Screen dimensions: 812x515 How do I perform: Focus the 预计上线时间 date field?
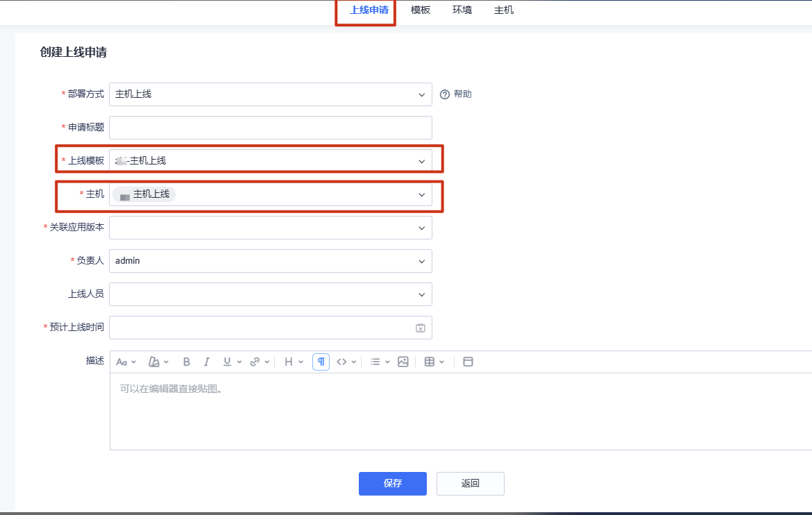(x=271, y=328)
